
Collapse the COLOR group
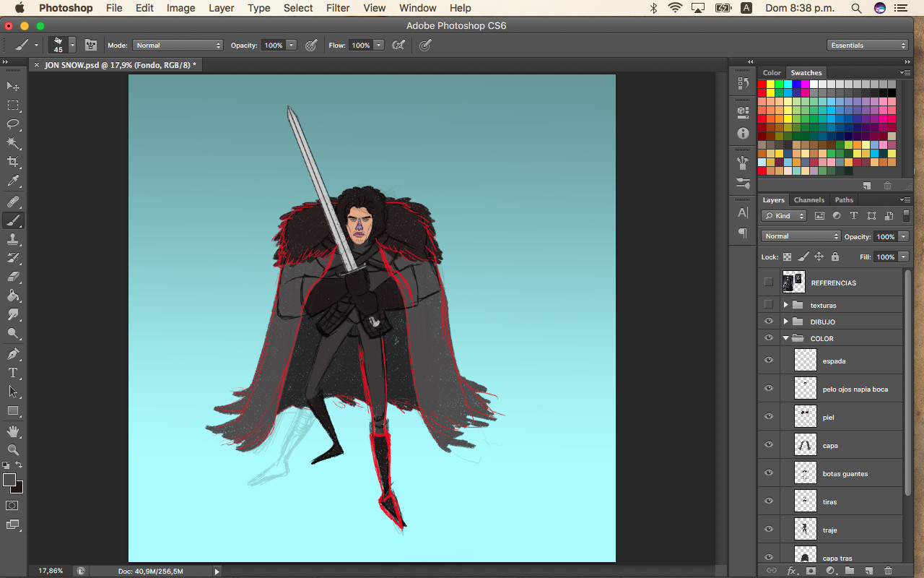pos(785,338)
